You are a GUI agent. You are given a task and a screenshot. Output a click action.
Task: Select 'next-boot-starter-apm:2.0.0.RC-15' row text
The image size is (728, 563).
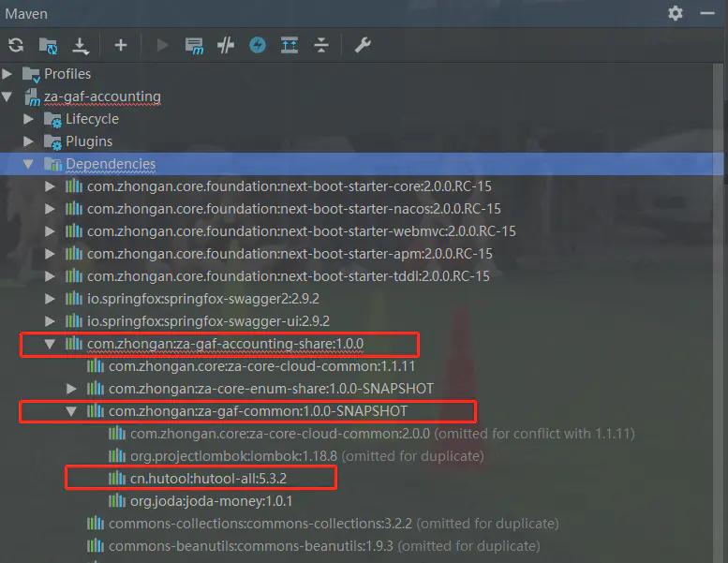[290, 254]
